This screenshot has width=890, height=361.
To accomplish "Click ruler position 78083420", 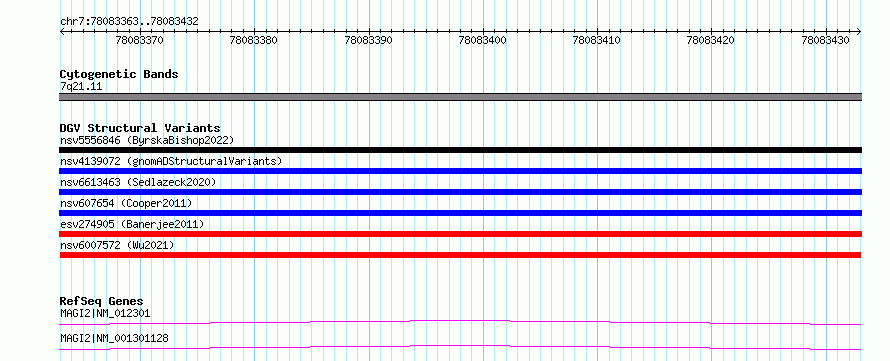I will coord(711,40).
